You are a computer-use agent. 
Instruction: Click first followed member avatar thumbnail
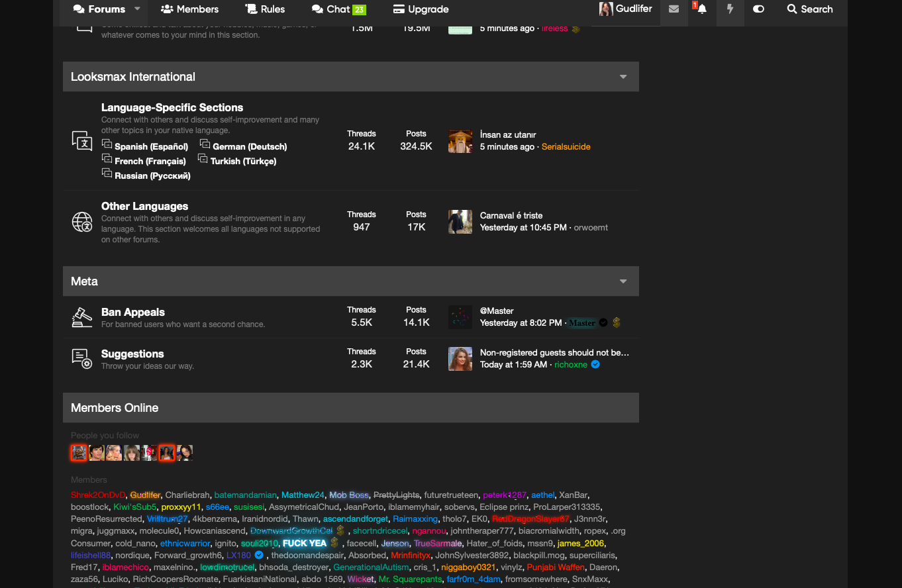[x=79, y=453]
